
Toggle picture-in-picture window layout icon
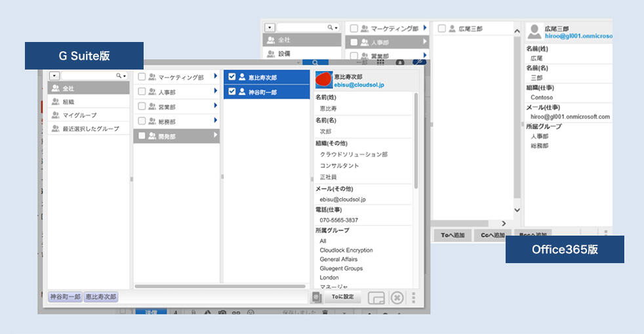point(376,297)
